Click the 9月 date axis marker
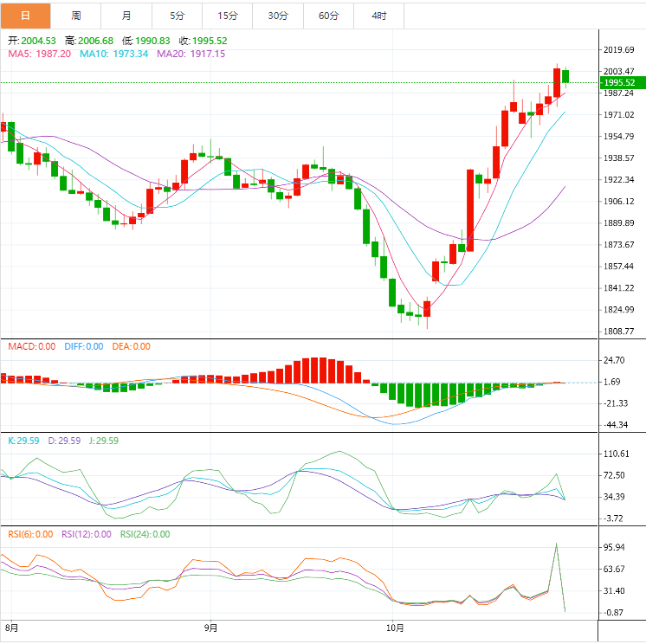 (x=210, y=628)
